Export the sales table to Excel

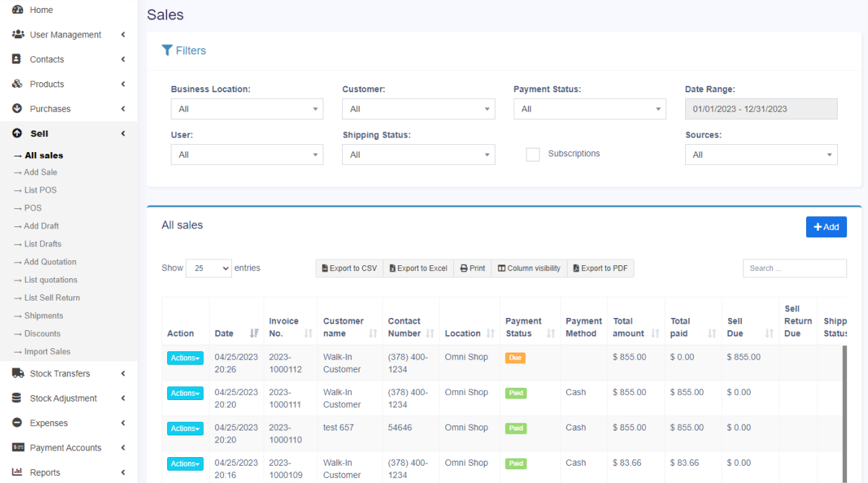[419, 268]
